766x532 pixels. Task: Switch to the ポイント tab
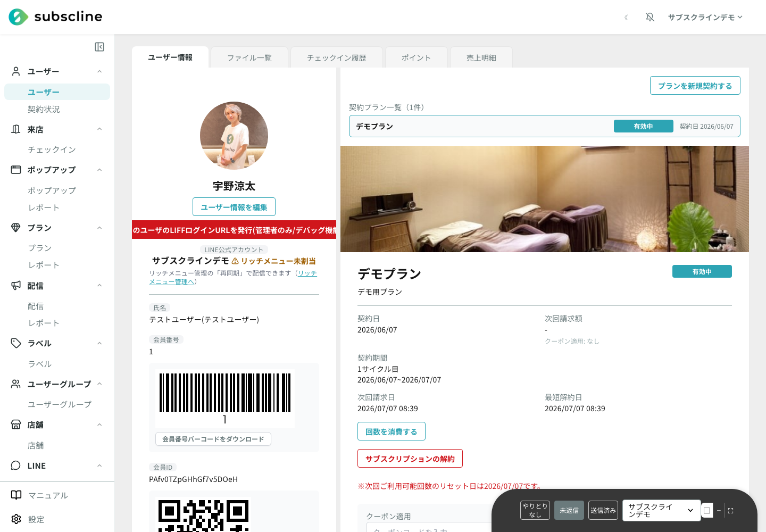coord(416,57)
